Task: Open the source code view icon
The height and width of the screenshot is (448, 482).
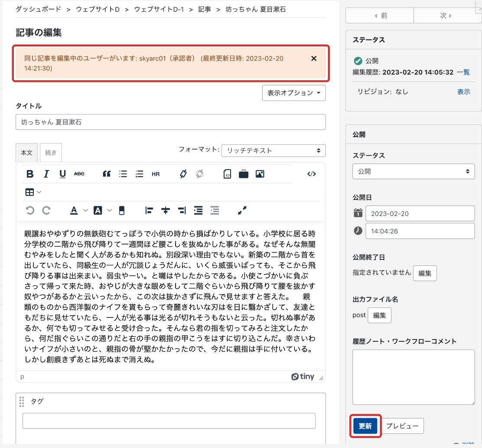Action: 311,174
